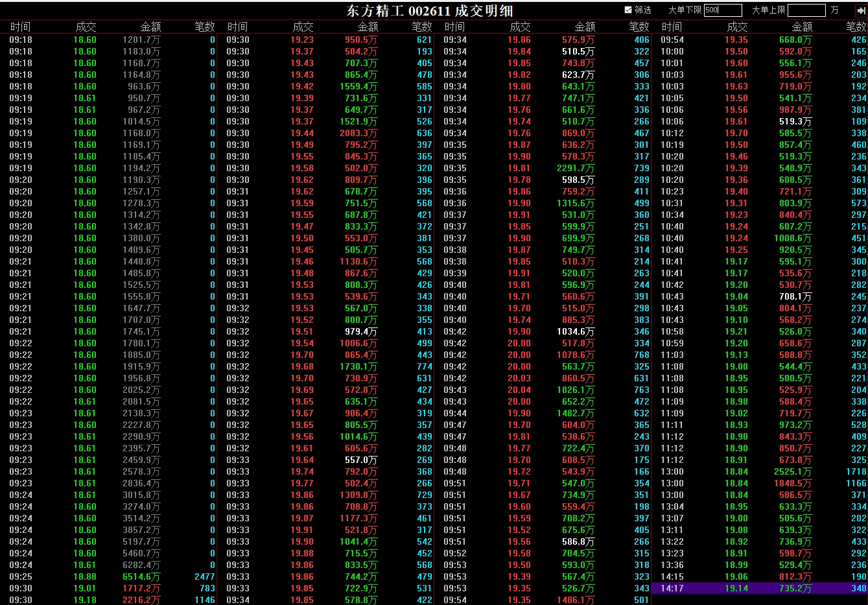Click the arrow-to-bar icon at top right
The image size is (868, 605).
tap(861, 10)
